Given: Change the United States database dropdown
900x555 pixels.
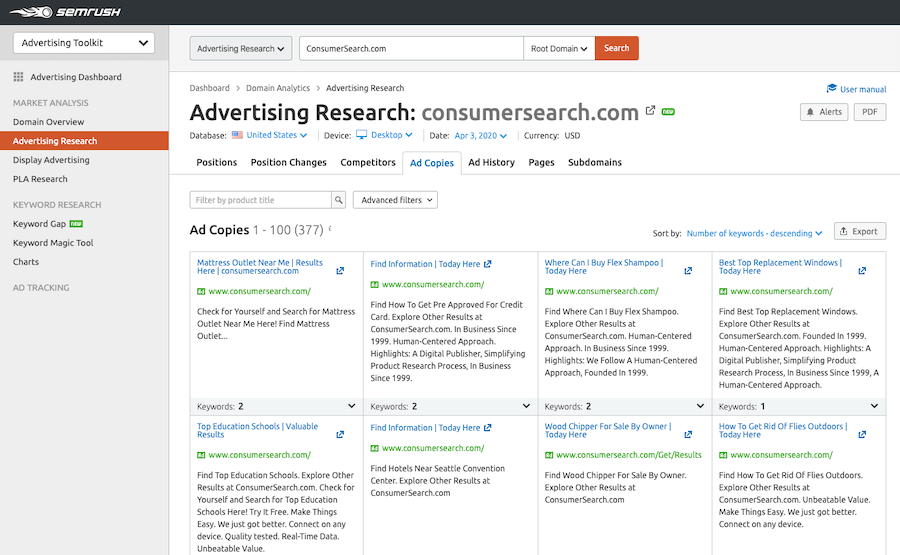Looking at the screenshot, I should coord(277,135).
